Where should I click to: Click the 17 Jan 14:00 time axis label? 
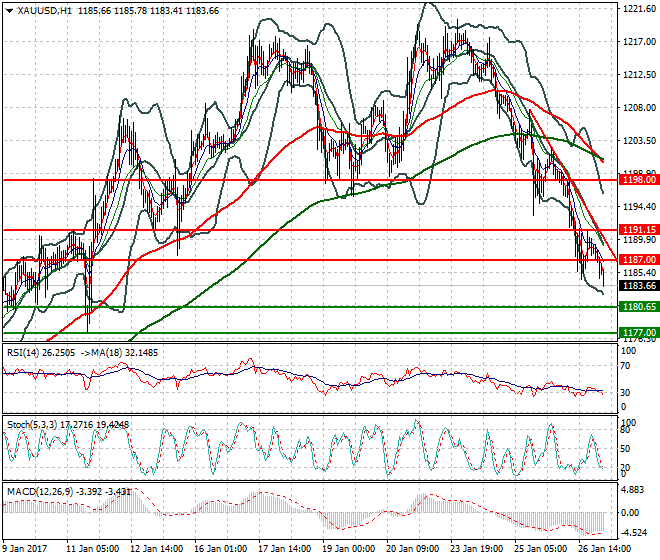coord(285,549)
